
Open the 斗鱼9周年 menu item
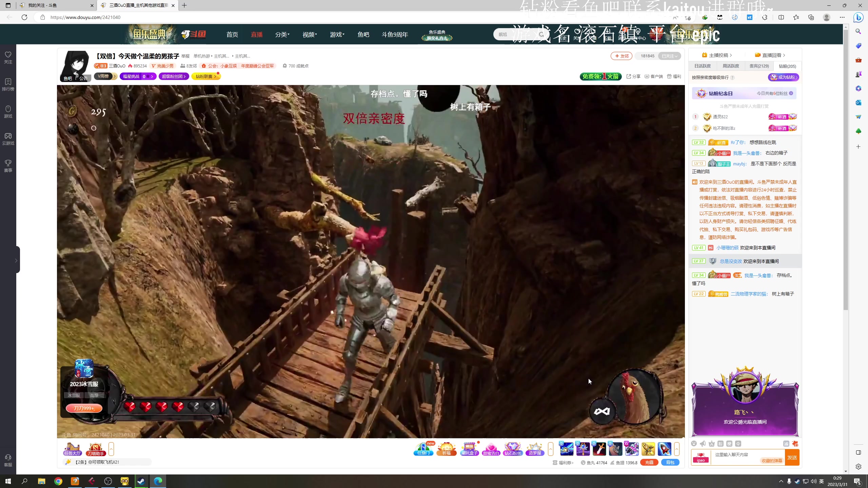[x=395, y=35]
